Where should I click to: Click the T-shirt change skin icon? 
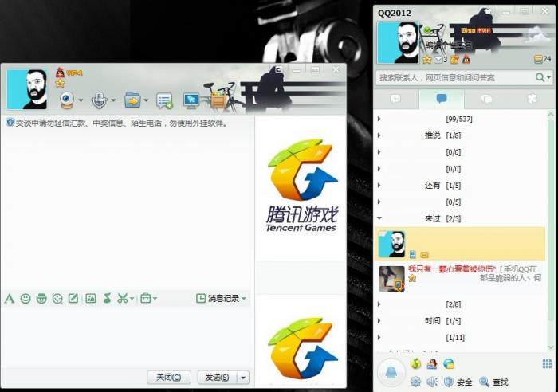click(x=487, y=11)
